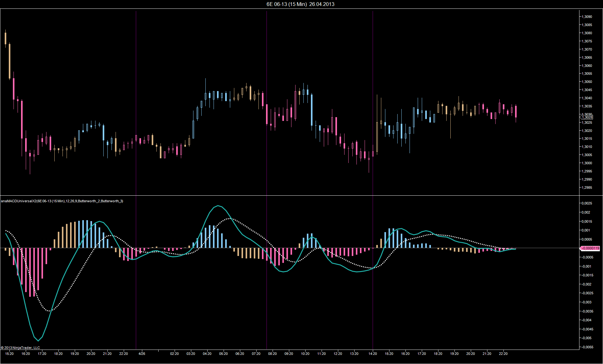Click the 22:20 time axis label

[503, 354]
